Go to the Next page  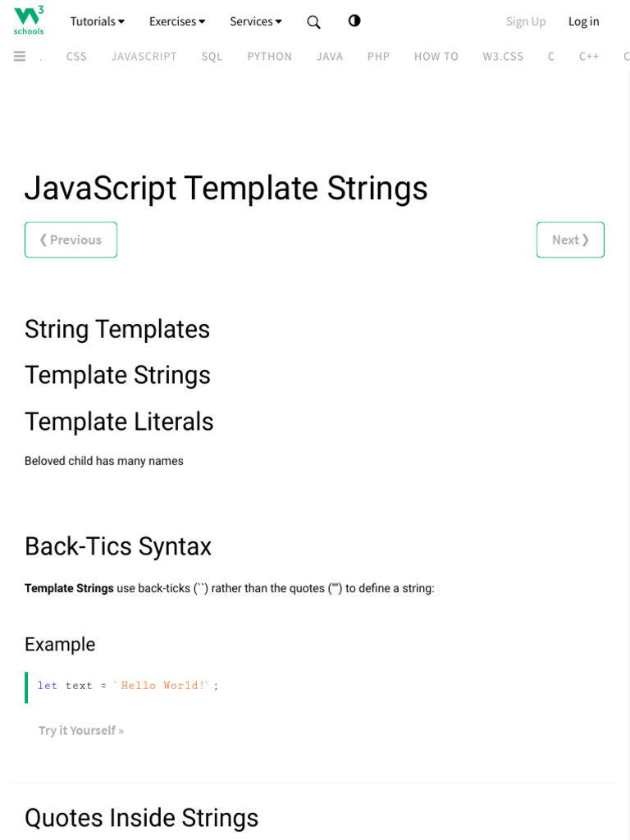coord(570,240)
